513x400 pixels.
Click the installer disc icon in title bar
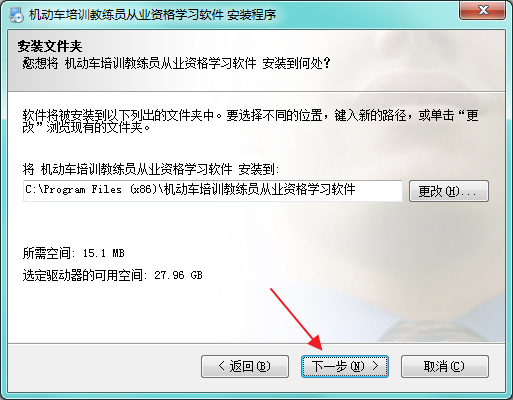pos(16,14)
